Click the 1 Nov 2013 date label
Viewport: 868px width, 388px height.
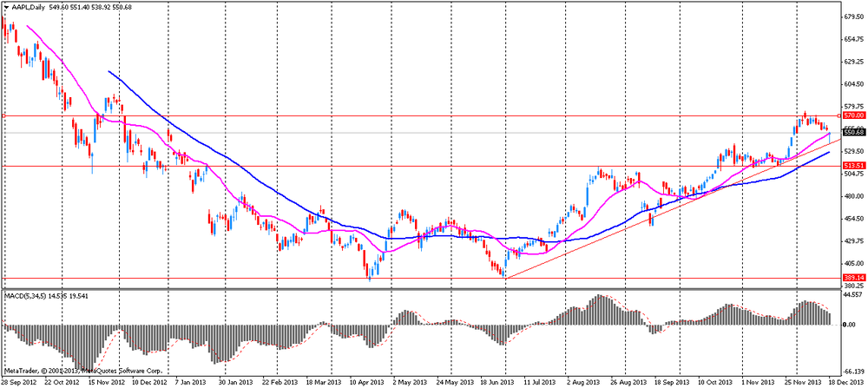tap(759, 383)
